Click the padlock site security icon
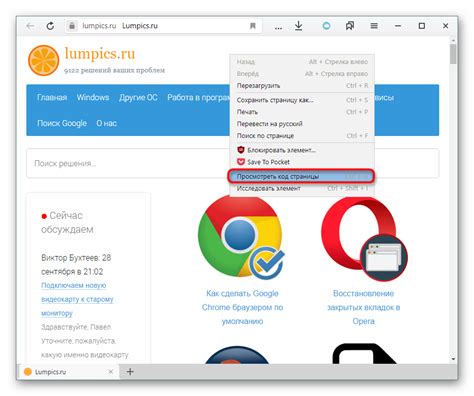This screenshot has height=396, width=474. coord(72,26)
